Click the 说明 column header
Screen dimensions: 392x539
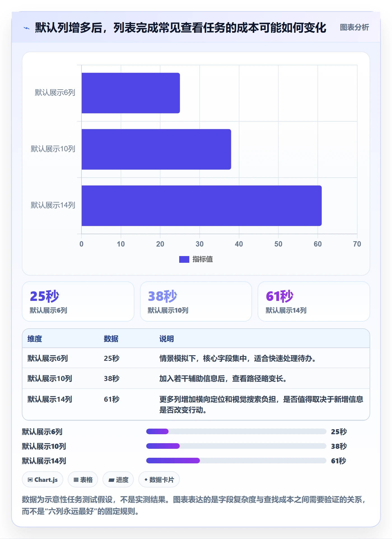coord(167,339)
